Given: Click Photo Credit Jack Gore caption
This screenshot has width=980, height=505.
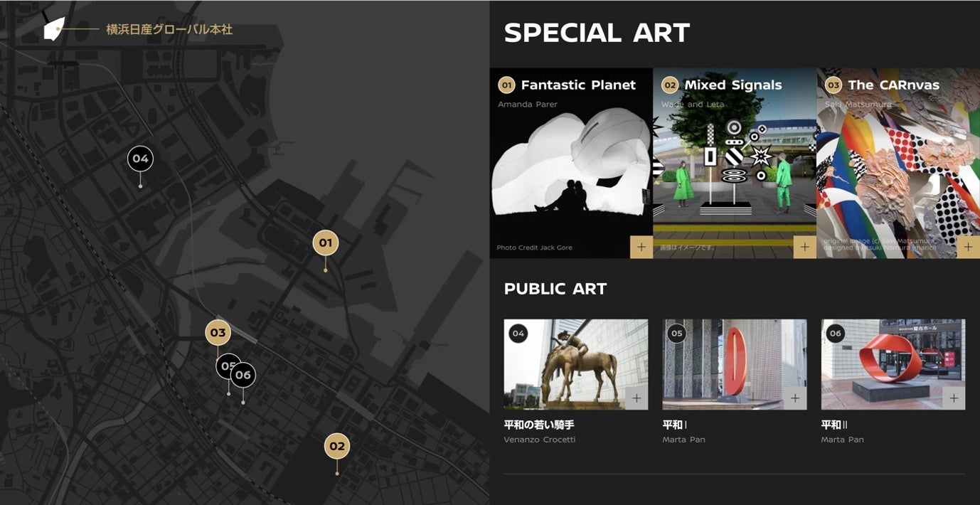Looking at the screenshot, I should pyautogui.click(x=535, y=248).
